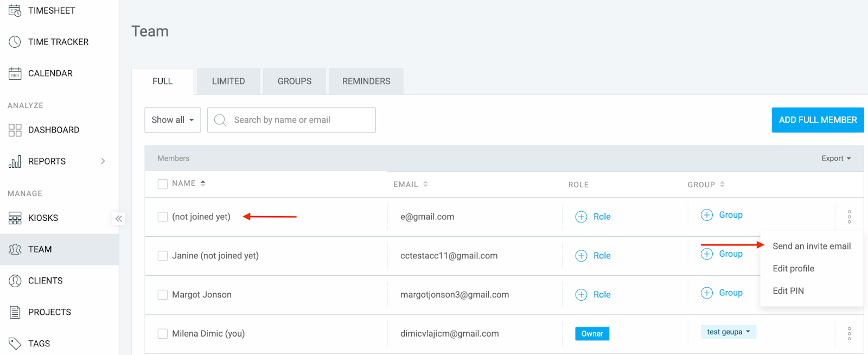Click the Tags label icon
This screenshot has height=355, width=868.
pyautogui.click(x=15, y=344)
